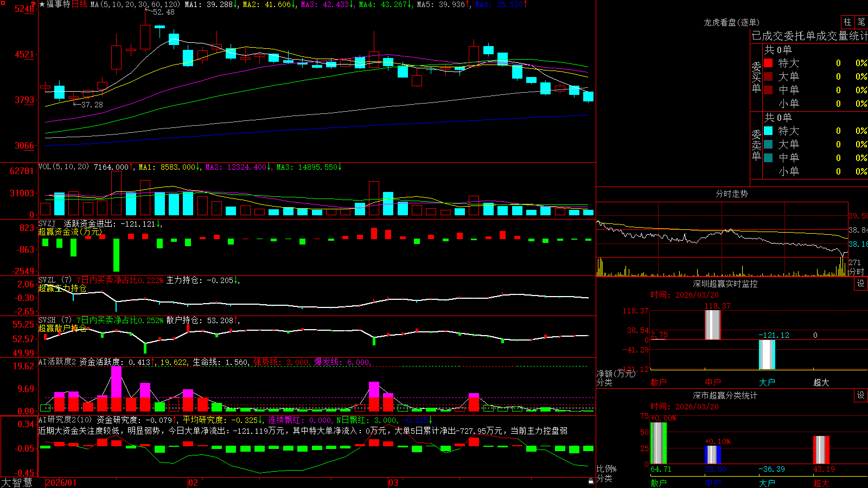
Task: Click the red 特大 buy-order swatch
Action: pos(768,63)
